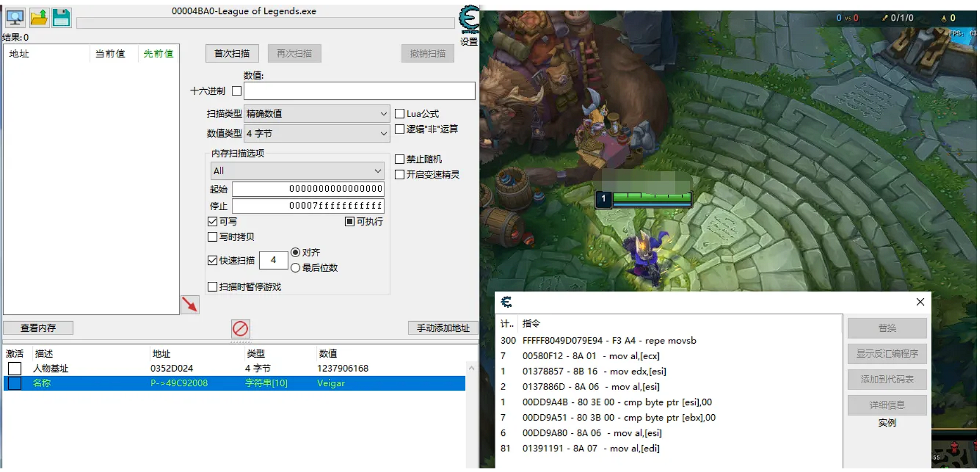Click the previous value column header

pos(158,54)
